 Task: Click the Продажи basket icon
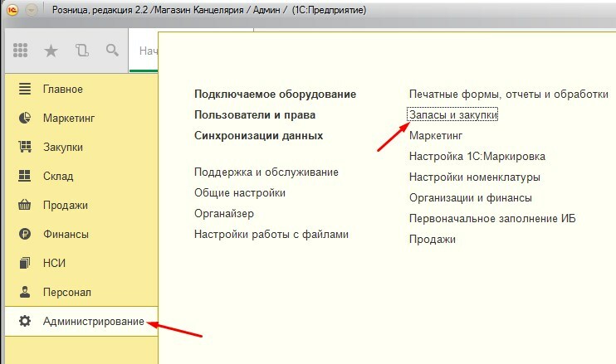[x=25, y=205]
